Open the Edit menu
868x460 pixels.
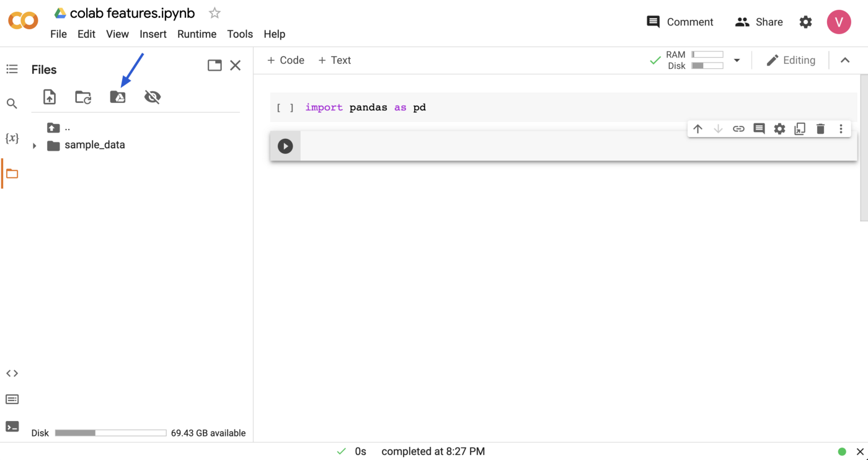point(86,34)
